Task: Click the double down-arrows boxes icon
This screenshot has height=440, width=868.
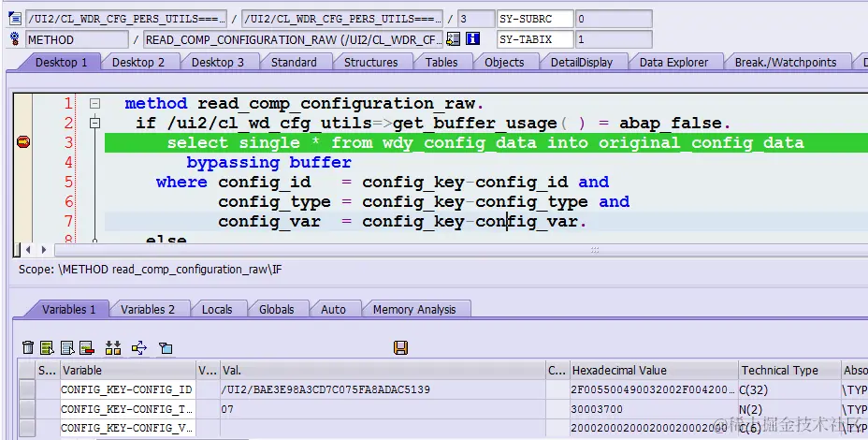Action: (x=113, y=347)
